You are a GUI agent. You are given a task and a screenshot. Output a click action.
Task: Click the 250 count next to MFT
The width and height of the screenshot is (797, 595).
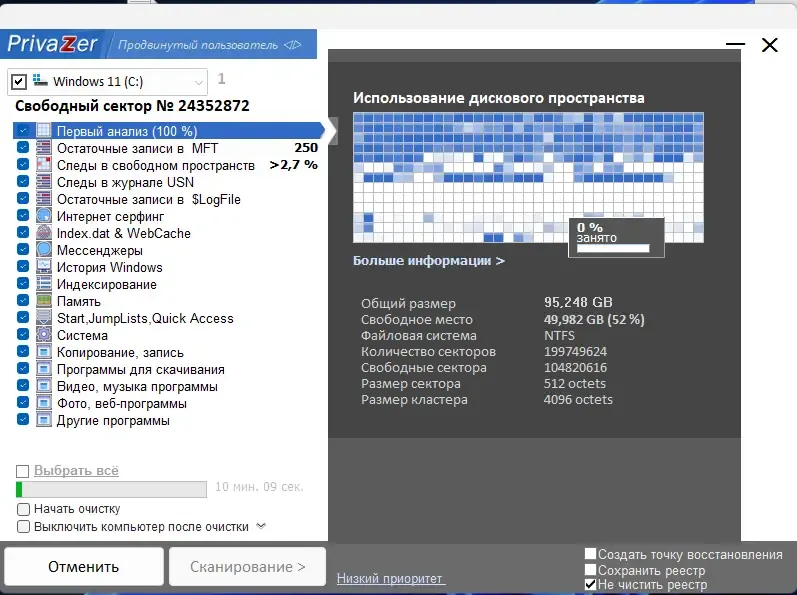[x=305, y=147]
